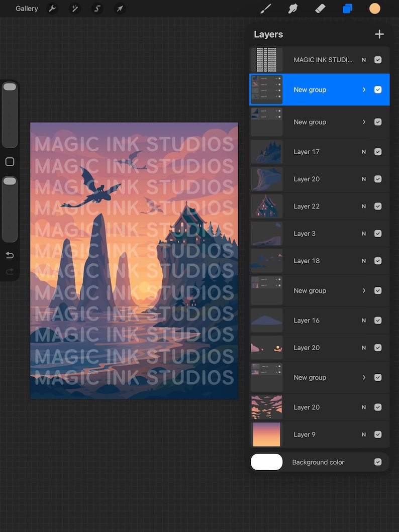Expand the selected blue New group
Viewport: 399px width, 532px height.
point(364,89)
